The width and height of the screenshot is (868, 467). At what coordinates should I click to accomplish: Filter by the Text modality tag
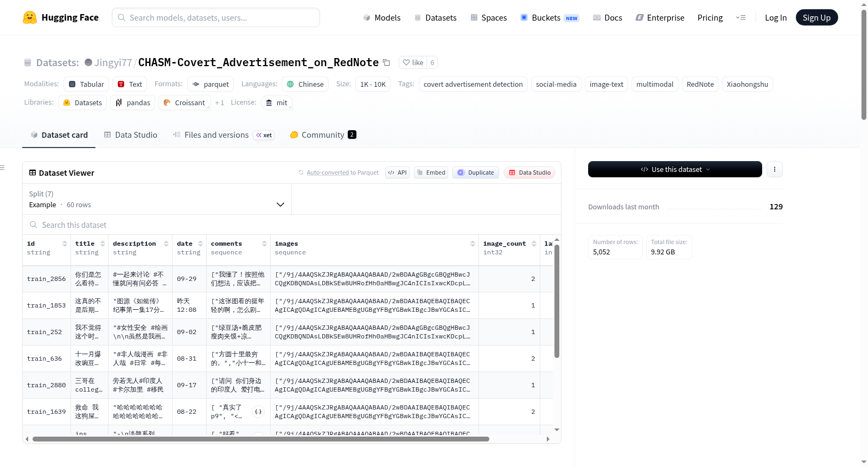pyautogui.click(x=130, y=84)
